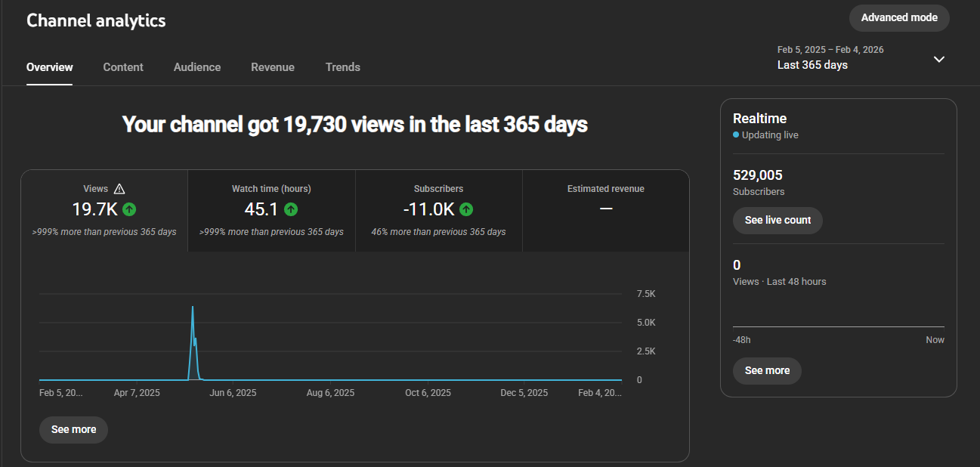Go to the Revenue tab

pos(273,67)
